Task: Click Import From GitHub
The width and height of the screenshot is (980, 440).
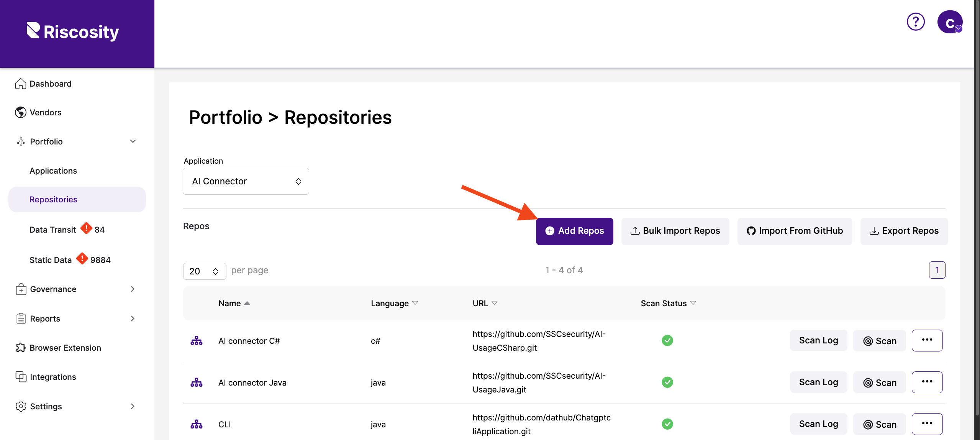Action: tap(795, 231)
